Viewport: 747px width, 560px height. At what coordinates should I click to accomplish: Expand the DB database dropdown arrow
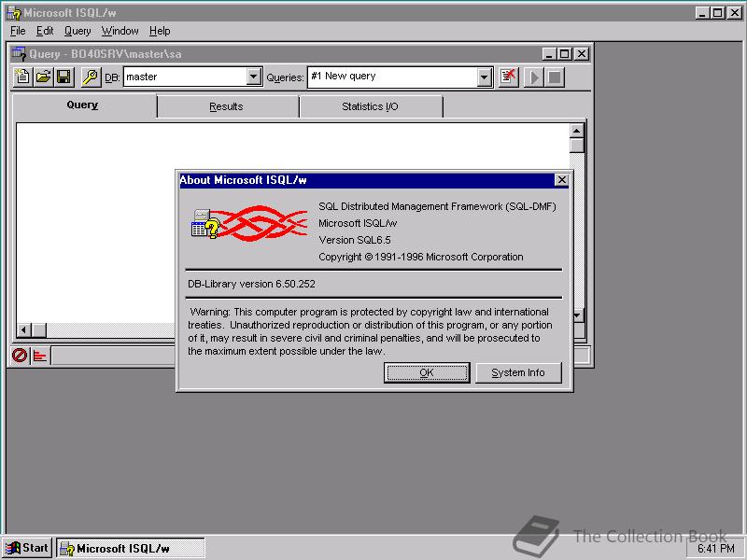(254, 77)
